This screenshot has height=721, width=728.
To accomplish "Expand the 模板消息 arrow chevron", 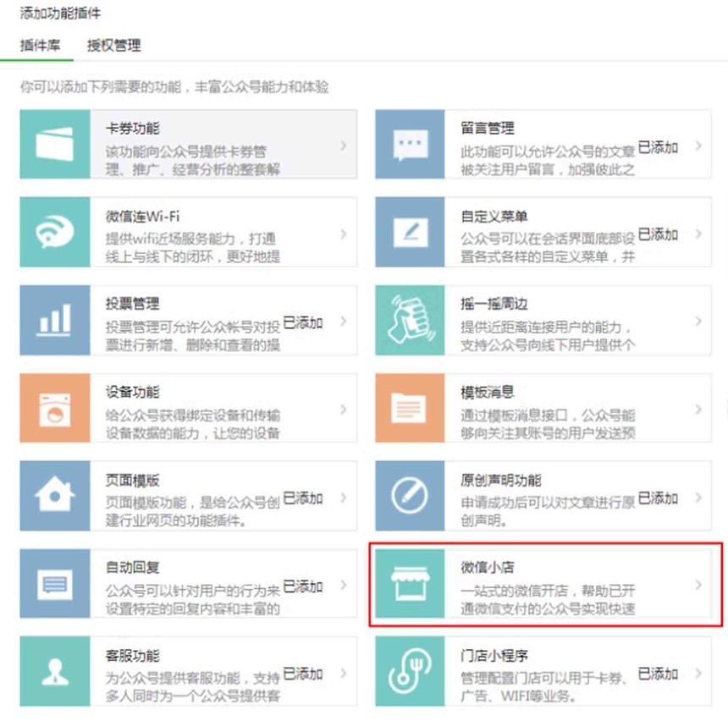I will point(698,409).
